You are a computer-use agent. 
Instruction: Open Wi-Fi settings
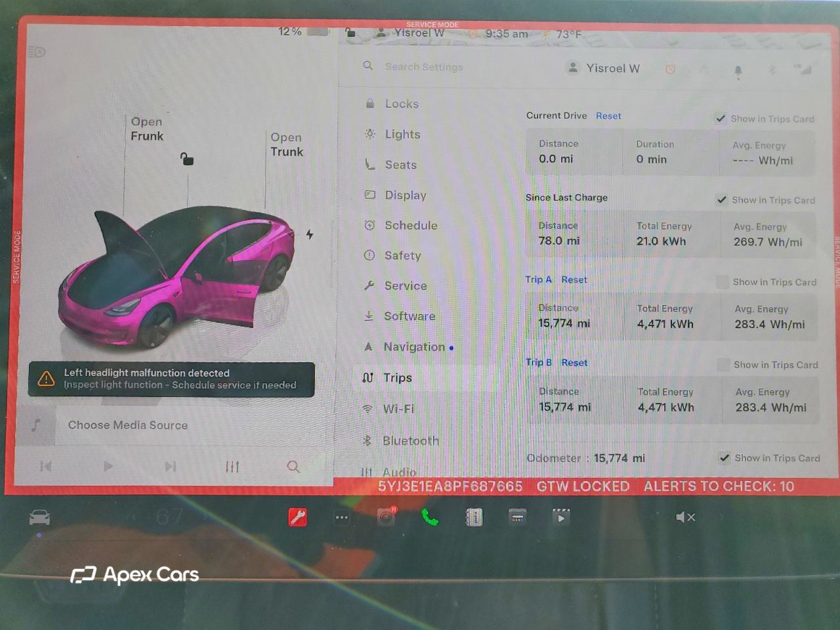coord(398,408)
